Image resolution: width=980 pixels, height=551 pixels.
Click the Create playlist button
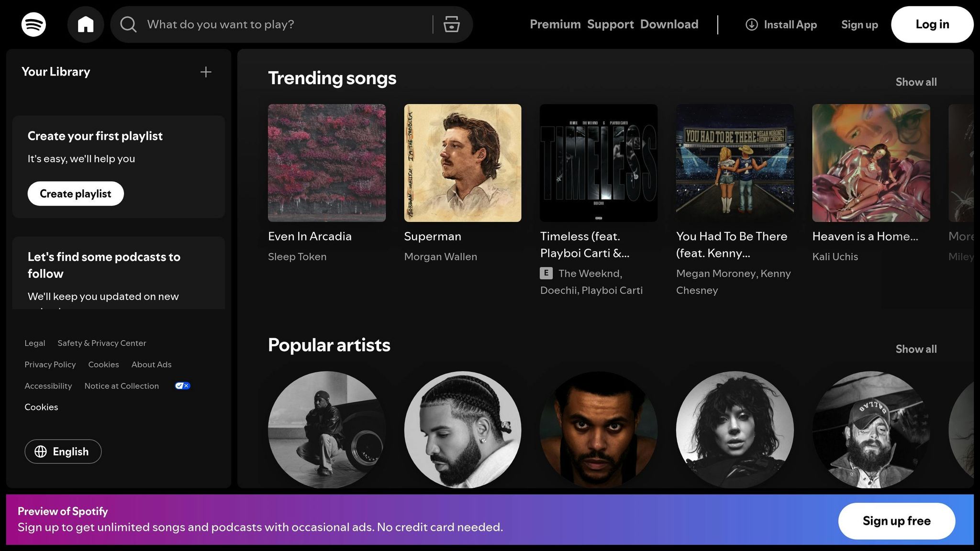point(76,194)
